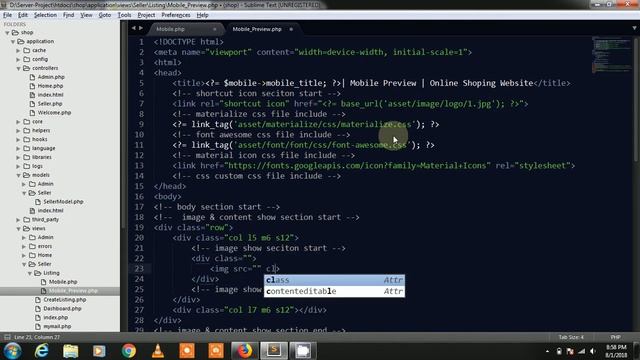
Task: Close the Mobile.php tab
Action: point(215,29)
